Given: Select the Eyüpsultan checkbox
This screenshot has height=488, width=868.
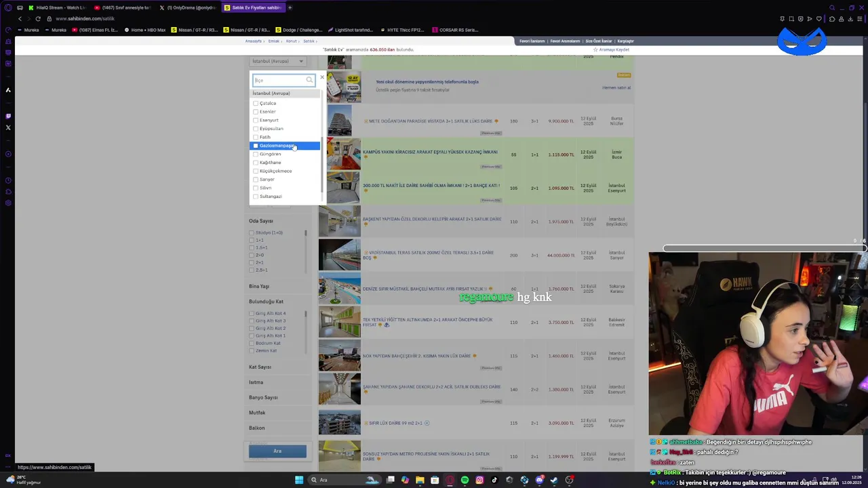Looking at the screenshot, I should point(256,129).
